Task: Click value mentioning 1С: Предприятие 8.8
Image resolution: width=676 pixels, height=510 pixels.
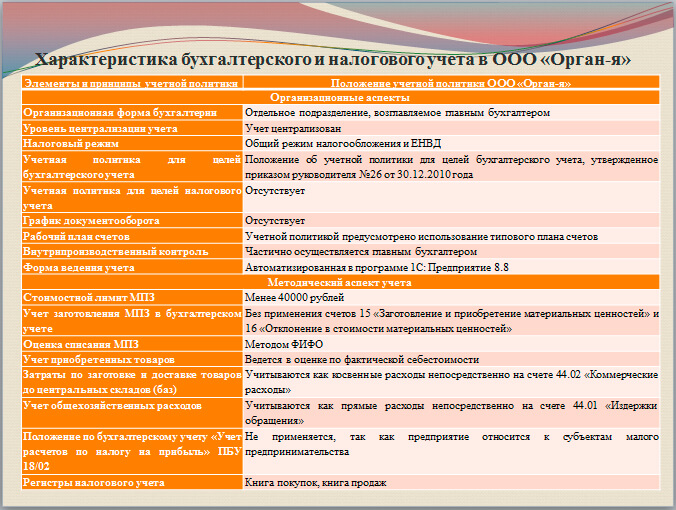Action: [377, 267]
